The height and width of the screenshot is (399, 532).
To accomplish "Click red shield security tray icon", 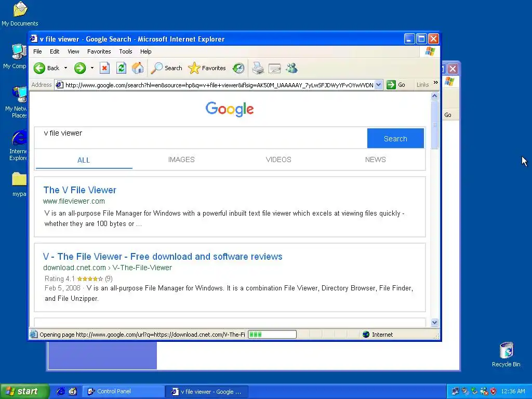I will 494,392.
